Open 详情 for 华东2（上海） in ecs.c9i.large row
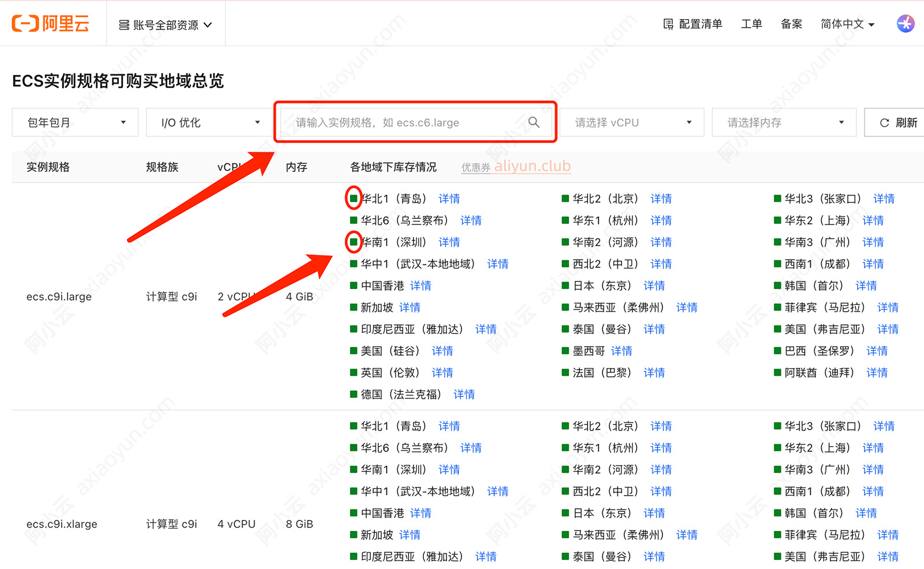This screenshot has width=924, height=569. [873, 220]
